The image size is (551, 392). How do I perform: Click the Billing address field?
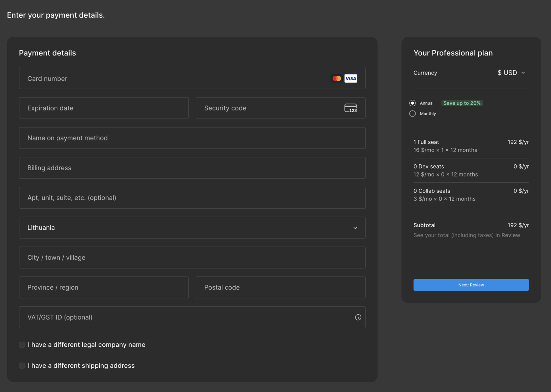192,168
